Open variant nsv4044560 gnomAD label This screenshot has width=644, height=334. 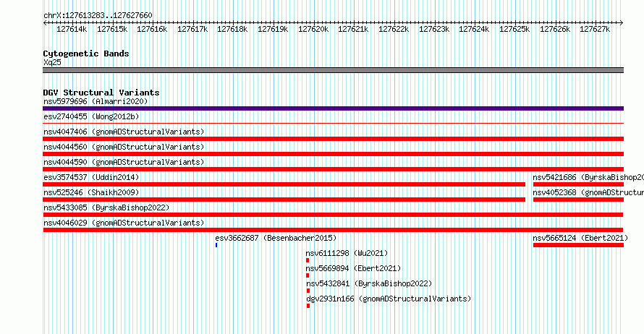[124, 147]
